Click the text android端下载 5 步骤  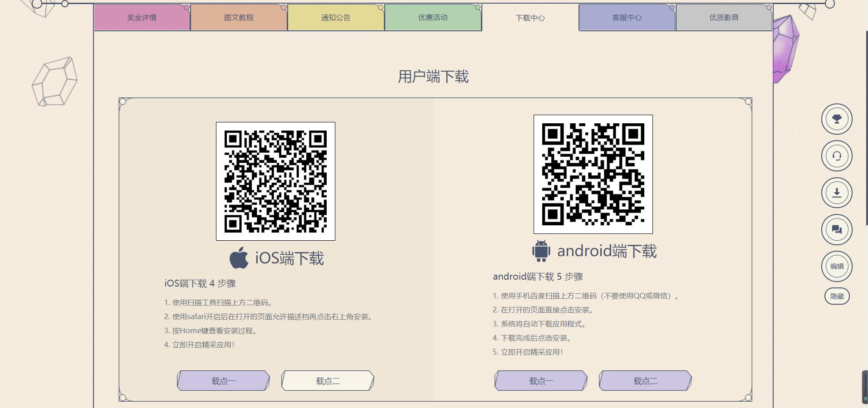538,277
